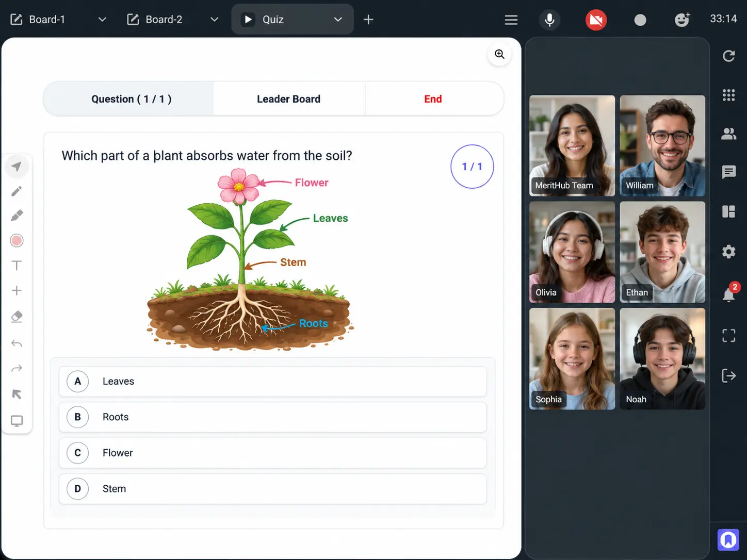Redo the last whiteboard action
Screen dimensions: 747x560
(x=17, y=368)
